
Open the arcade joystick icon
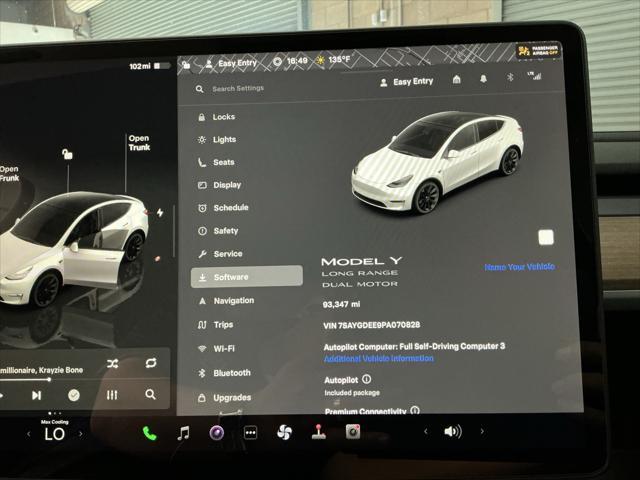[x=319, y=432]
